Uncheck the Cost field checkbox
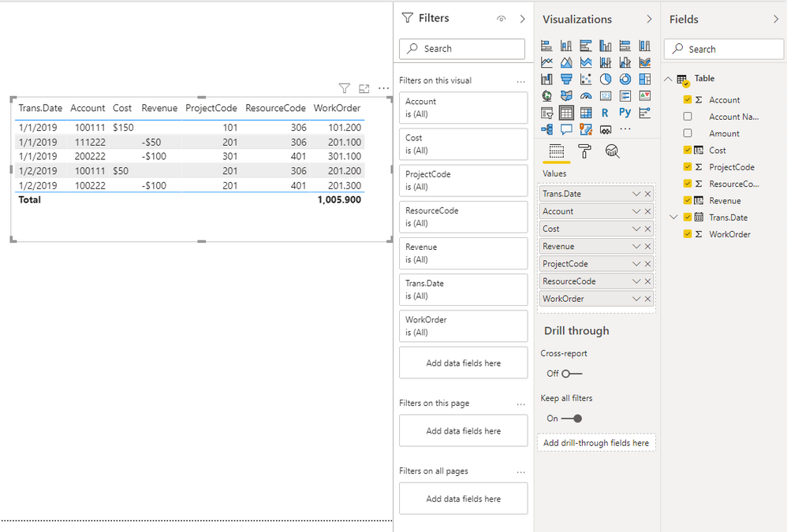Image resolution: width=787 pixels, height=532 pixels. [x=688, y=150]
